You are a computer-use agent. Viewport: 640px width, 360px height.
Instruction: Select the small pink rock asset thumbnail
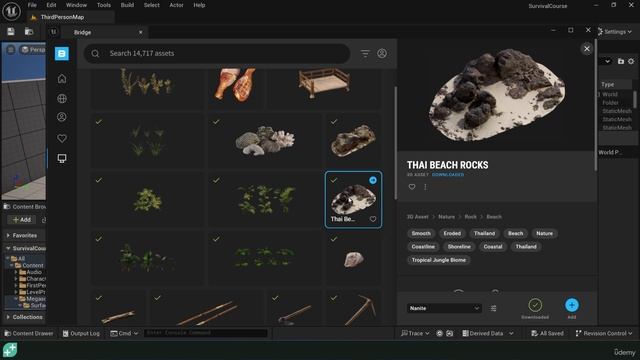coord(353,258)
